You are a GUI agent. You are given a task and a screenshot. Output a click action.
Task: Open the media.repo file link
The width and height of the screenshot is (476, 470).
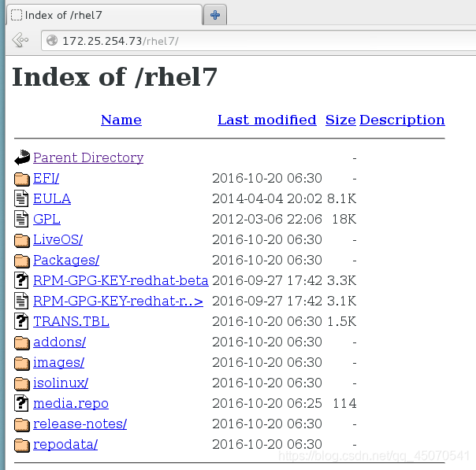coord(71,404)
